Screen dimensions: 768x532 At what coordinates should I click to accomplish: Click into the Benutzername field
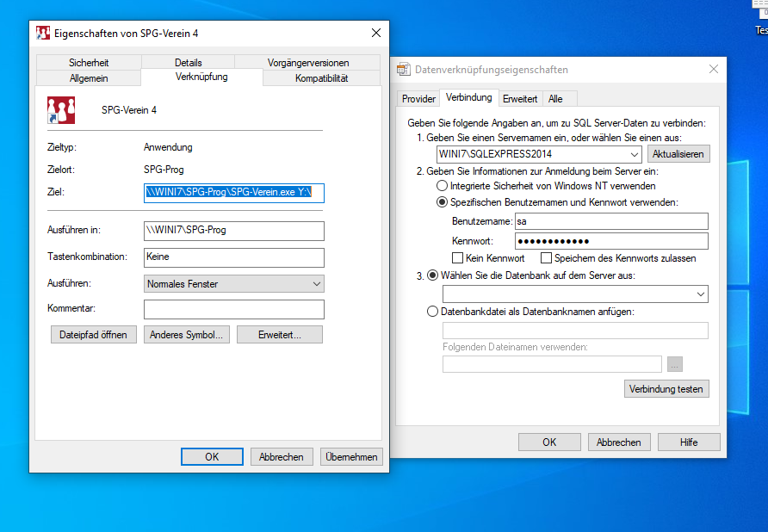pos(610,222)
